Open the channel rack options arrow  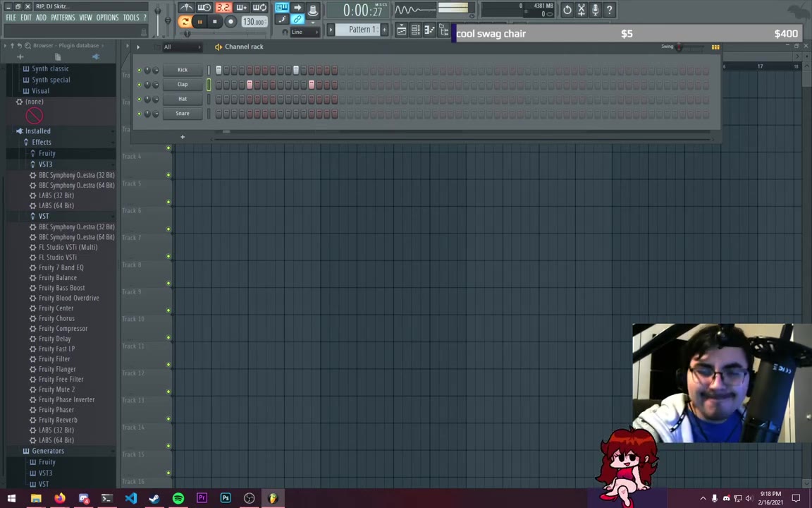click(138, 47)
